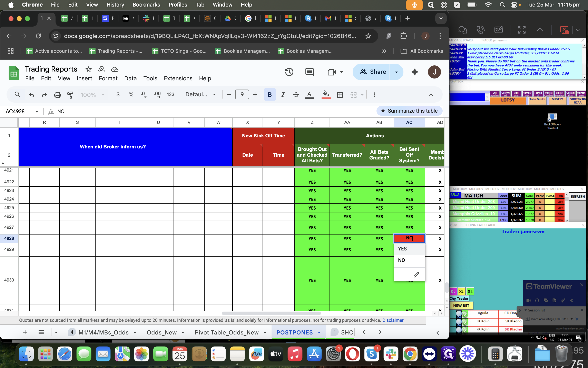Select the Paint format tool

point(70,95)
